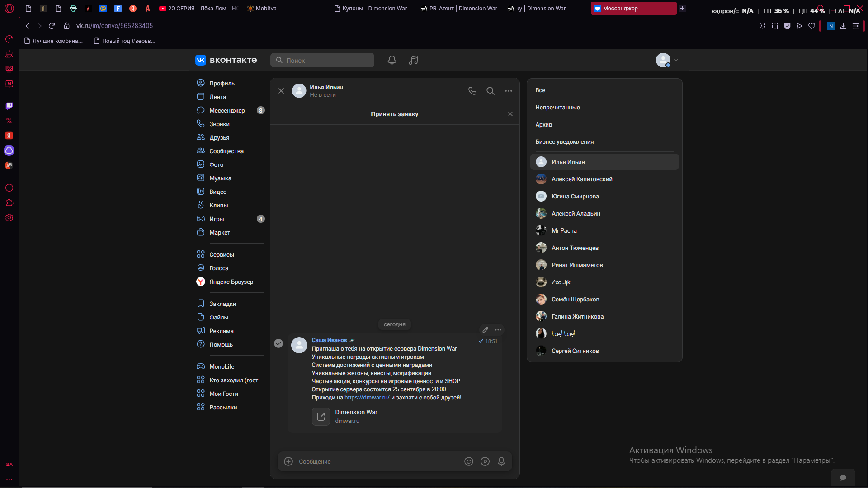Accept the request via Принять заявку

[394, 114]
